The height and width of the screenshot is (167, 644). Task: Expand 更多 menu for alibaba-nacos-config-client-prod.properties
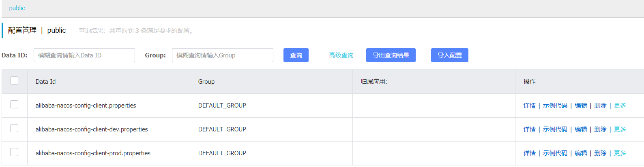tap(620, 153)
